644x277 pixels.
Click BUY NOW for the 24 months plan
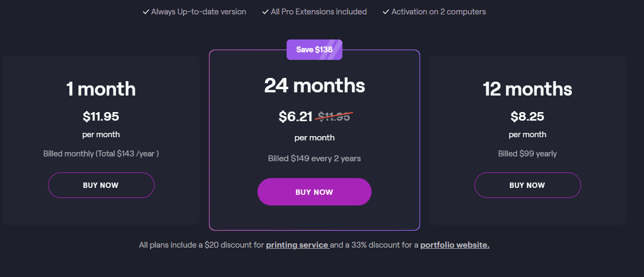[x=315, y=192]
